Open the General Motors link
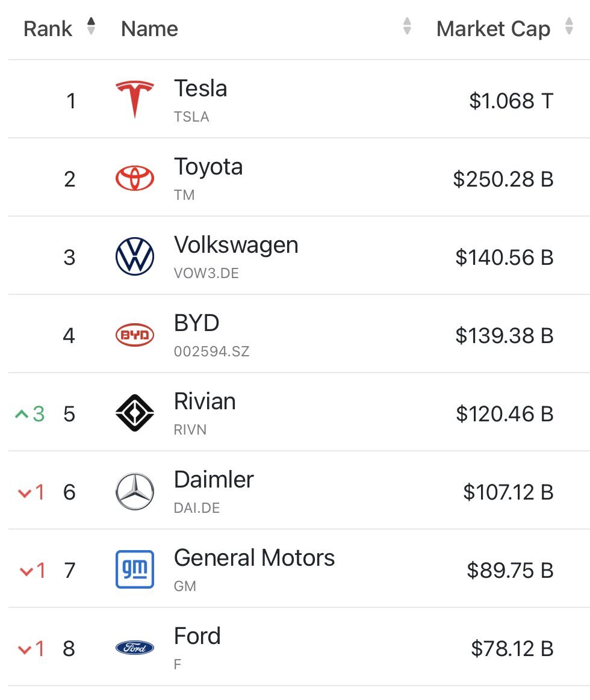 pyautogui.click(x=254, y=558)
